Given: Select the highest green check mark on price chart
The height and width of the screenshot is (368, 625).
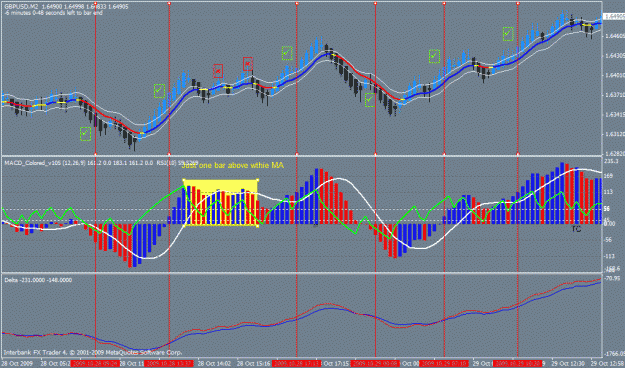Looking at the screenshot, I should coord(508,34).
